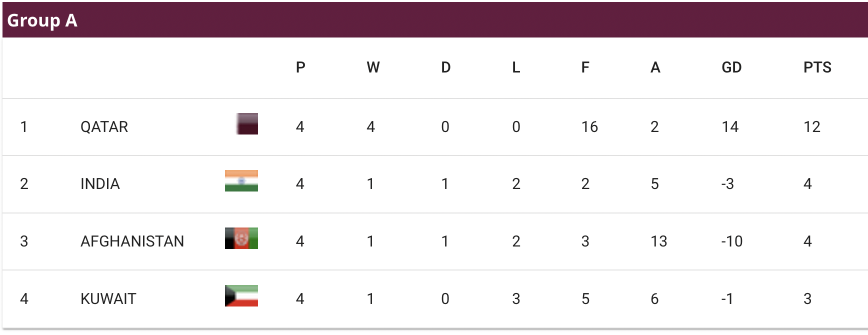
Task: Click the P column header
Action: tap(300, 67)
